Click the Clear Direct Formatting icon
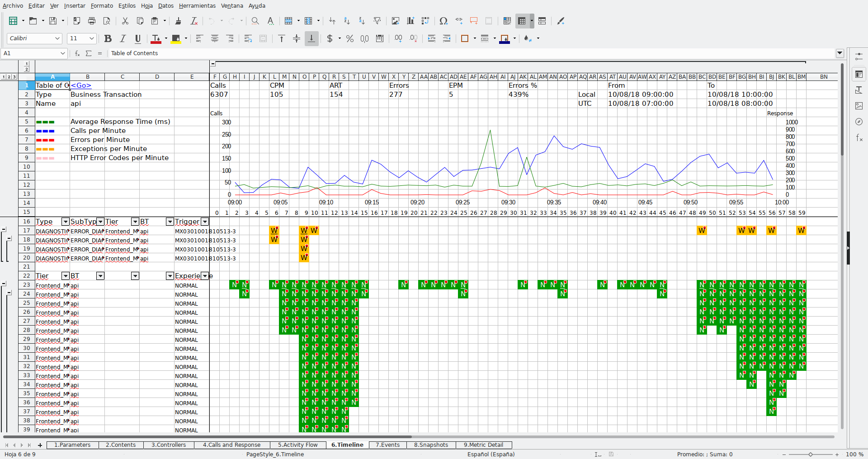 (193, 21)
